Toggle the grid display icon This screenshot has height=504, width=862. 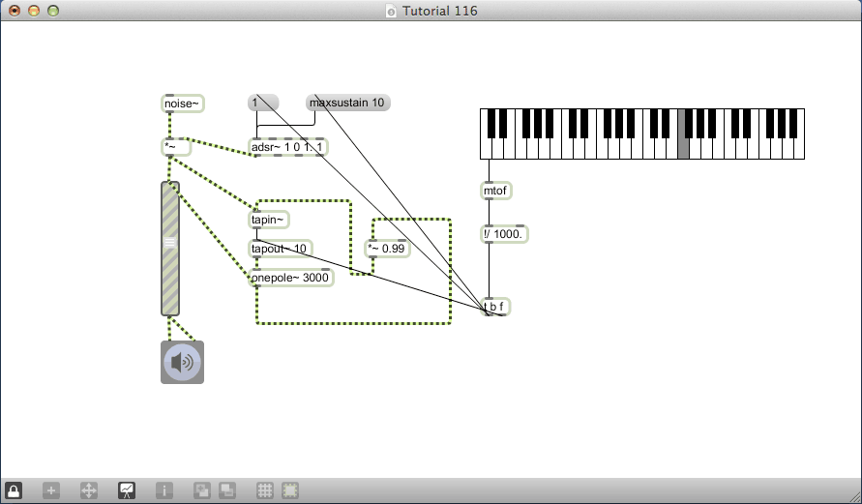pos(264,490)
